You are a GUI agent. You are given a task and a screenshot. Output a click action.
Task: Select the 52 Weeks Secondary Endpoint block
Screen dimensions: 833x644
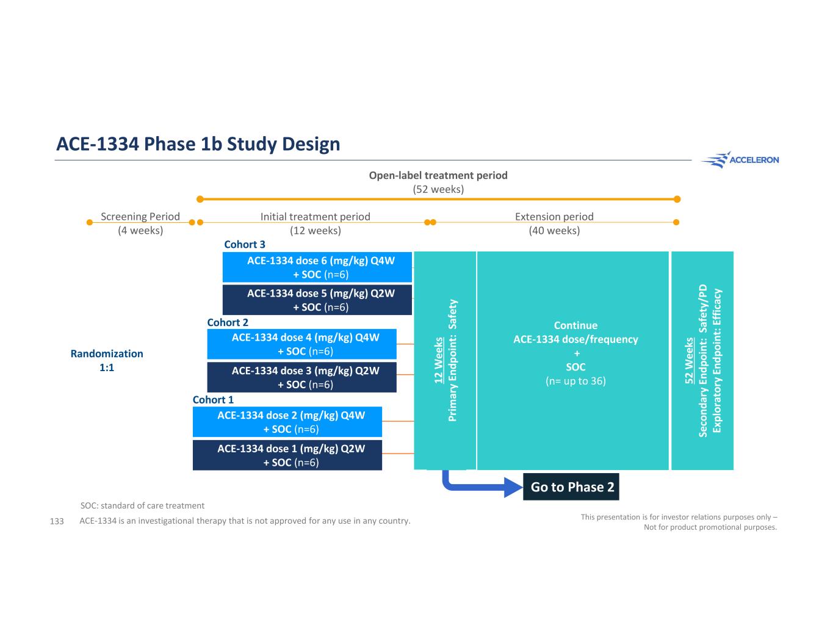(x=702, y=360)
